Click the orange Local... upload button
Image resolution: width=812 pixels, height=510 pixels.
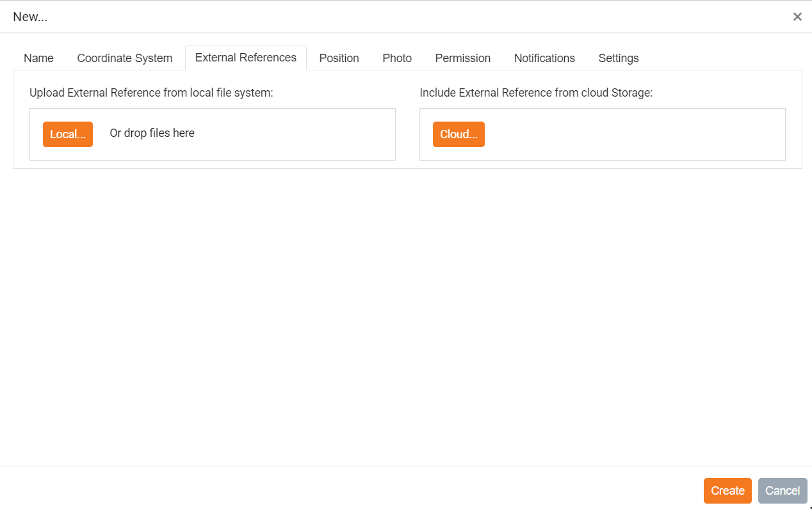tap(68, 134)
